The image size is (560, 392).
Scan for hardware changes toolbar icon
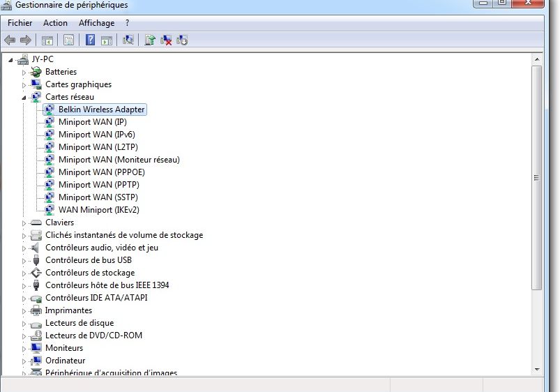(x=128, y=40)
